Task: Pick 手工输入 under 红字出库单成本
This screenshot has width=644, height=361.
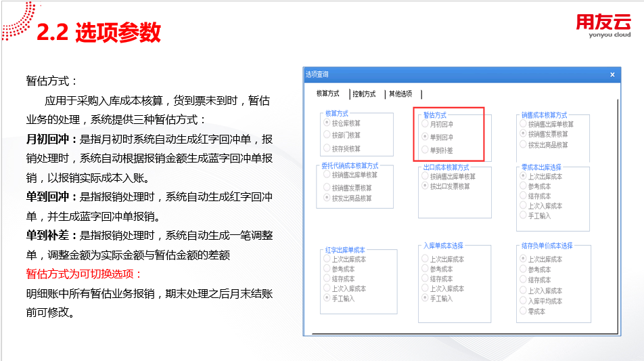Action: tap(327, 298)
